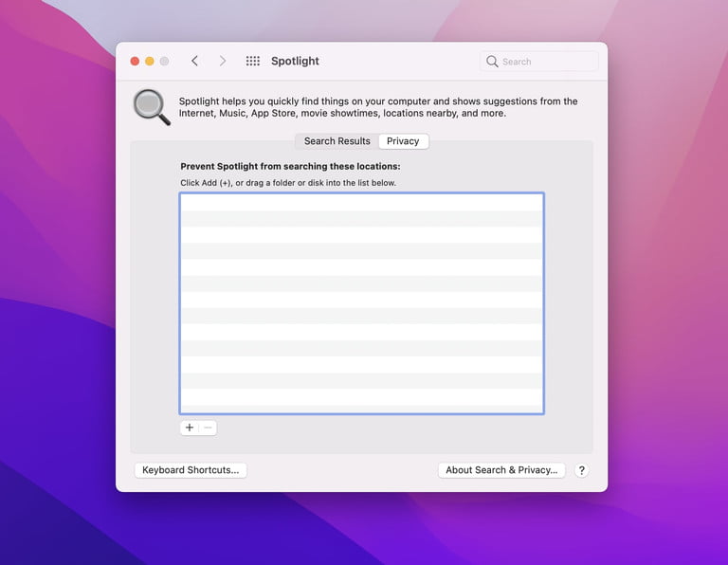Click inside the excluded locations list
The width and height of the screenshot is (728, 565).
pyautogui.click(x=362, y=303)
